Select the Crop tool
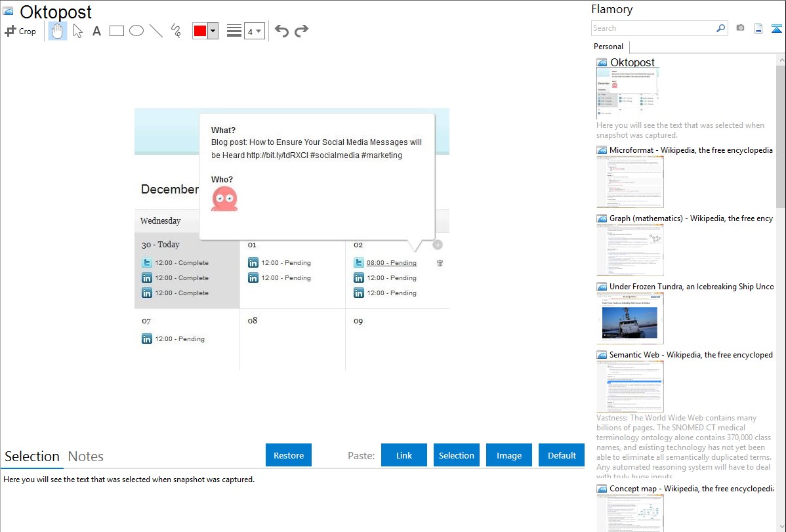The image size is (786, 532). pos(20,31)
